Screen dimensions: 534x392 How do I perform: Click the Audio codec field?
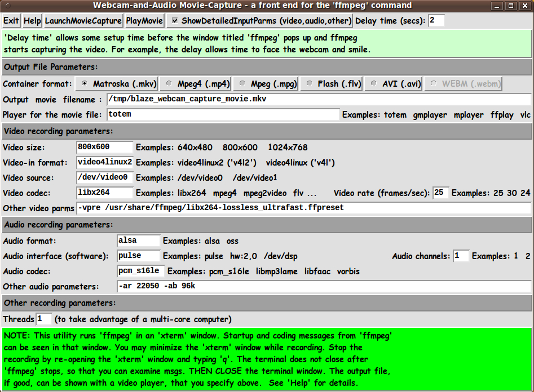pos(140,271)
